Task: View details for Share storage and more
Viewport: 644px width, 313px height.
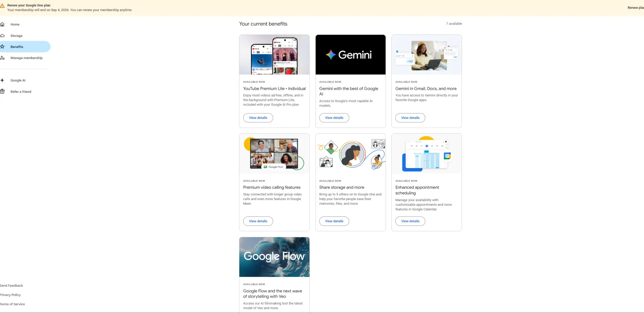Action: pyautogui.click(x=334, y=221)
